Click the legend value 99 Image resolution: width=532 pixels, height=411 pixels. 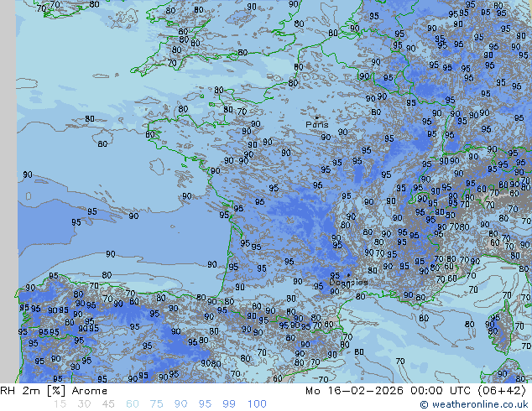[229, 404]
